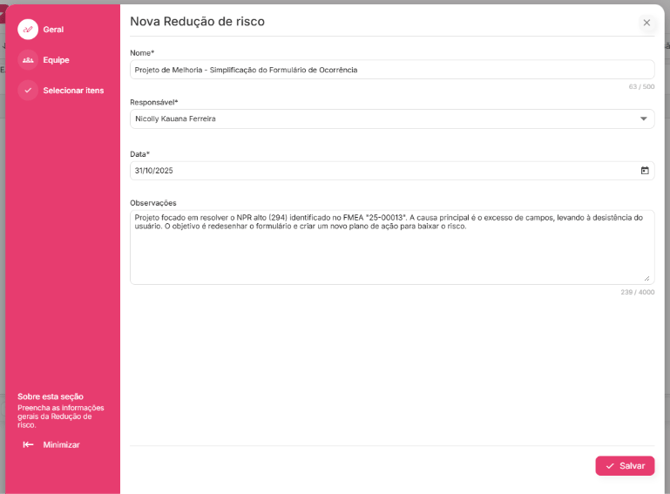The image size is (670, 494).
Task: Click the Sobre esta seção help text
Action: click(x=60, y=409)
